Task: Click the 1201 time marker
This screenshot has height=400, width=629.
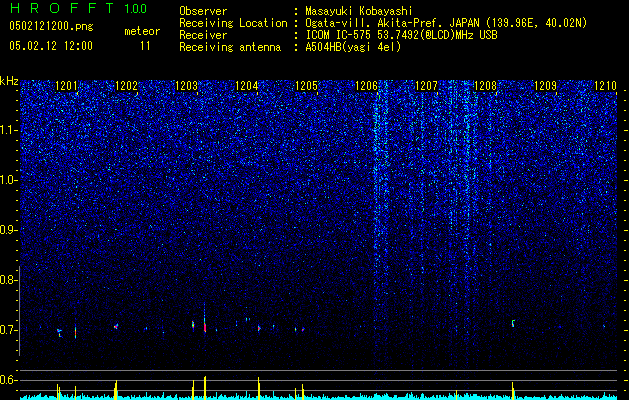Action: (67, 86)
